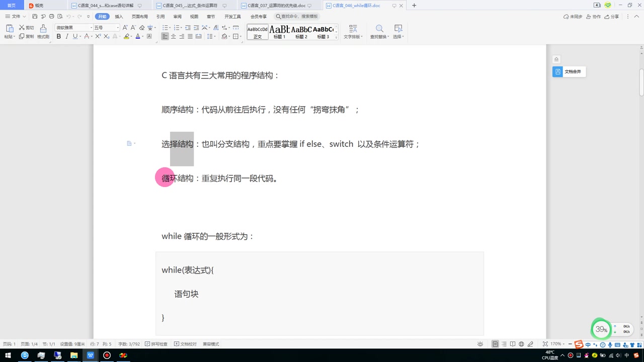The height and width of the screenshot is (362, 644).
Task: Click the Decrease Font Size icon
Action: 133,28
